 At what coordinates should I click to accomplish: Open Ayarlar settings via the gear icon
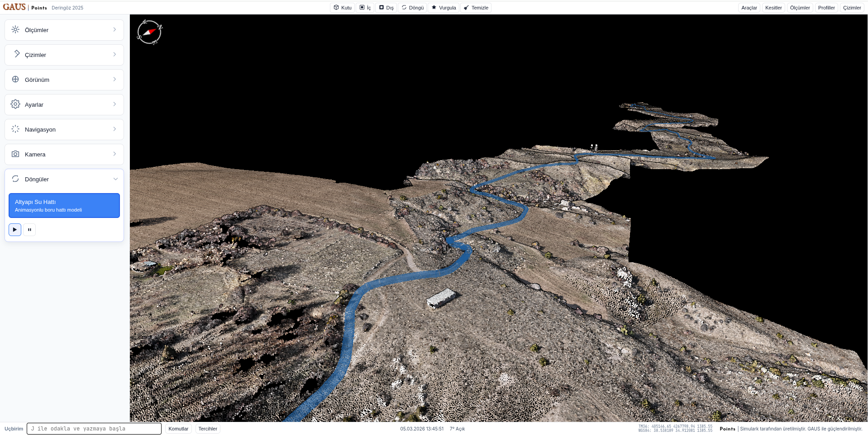tap(15, 104)
